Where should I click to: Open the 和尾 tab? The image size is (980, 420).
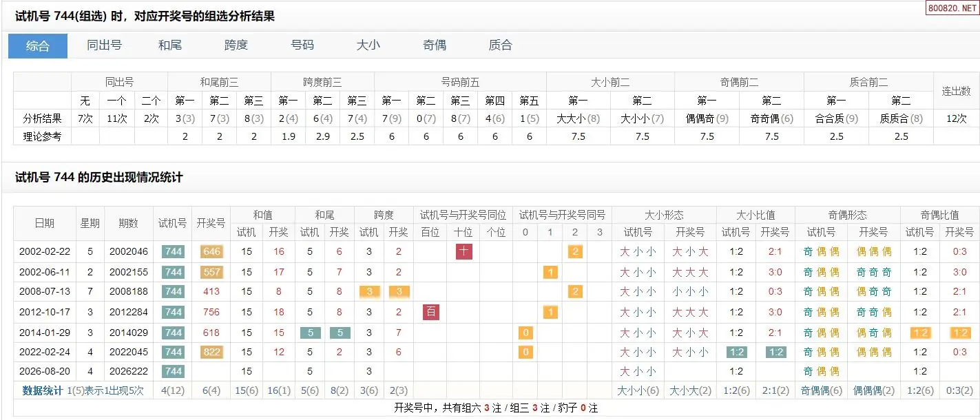click(170, 45)
